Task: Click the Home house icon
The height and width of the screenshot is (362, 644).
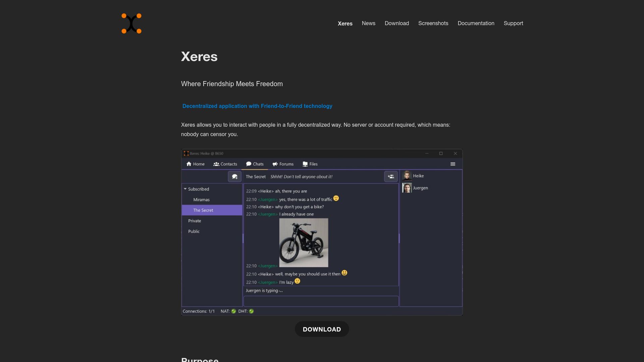Action: 189,164
